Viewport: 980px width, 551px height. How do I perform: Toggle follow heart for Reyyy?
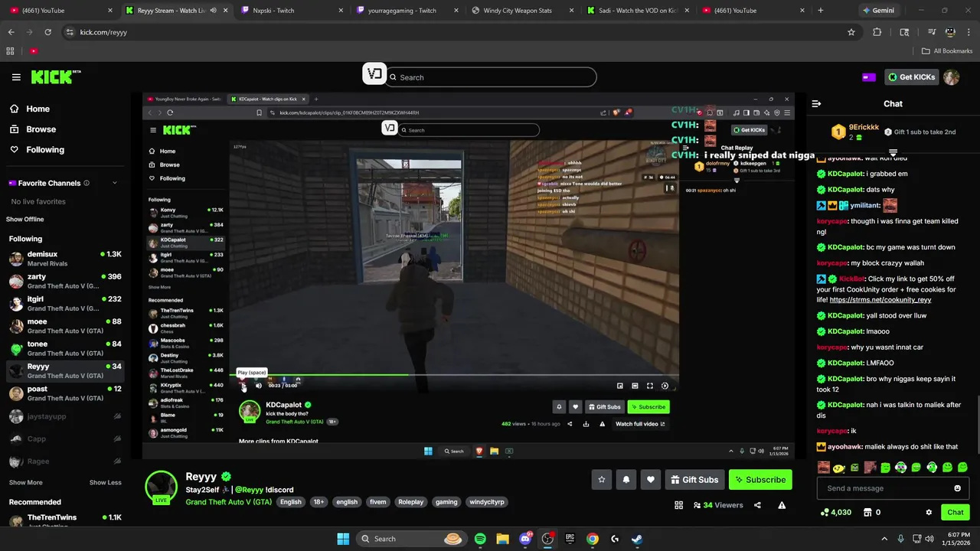651,480
